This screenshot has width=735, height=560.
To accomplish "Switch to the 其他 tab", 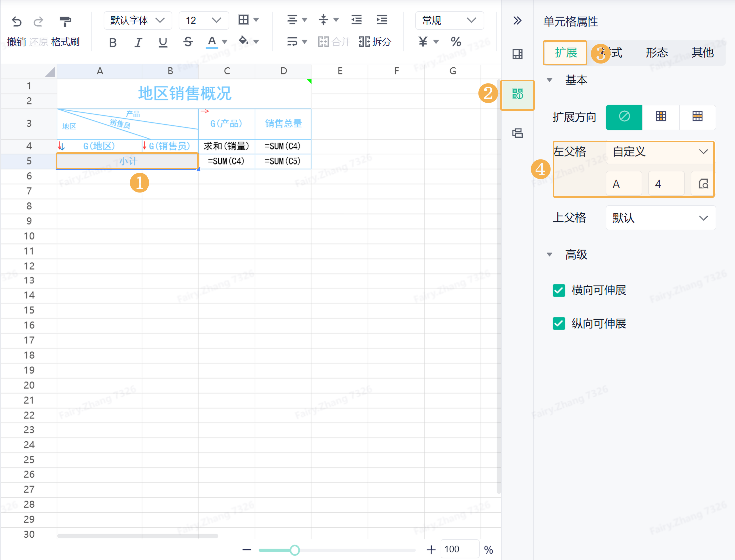I will click(703, 53).
